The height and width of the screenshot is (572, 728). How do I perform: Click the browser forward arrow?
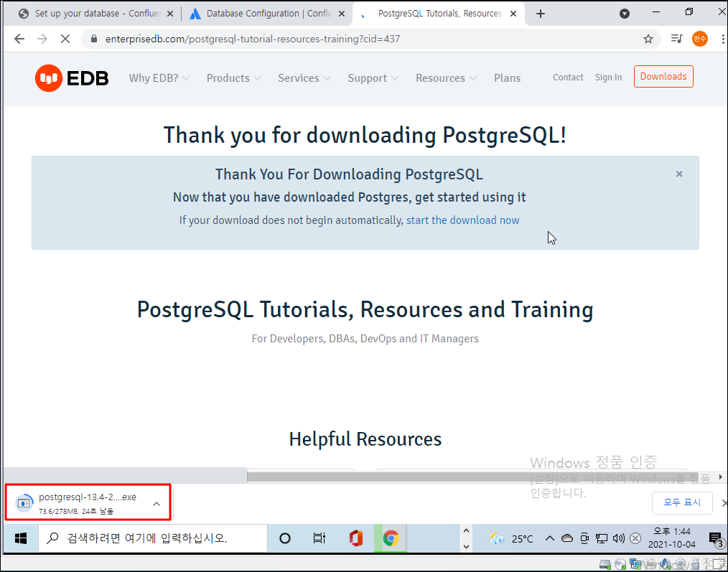coord(42,39)
